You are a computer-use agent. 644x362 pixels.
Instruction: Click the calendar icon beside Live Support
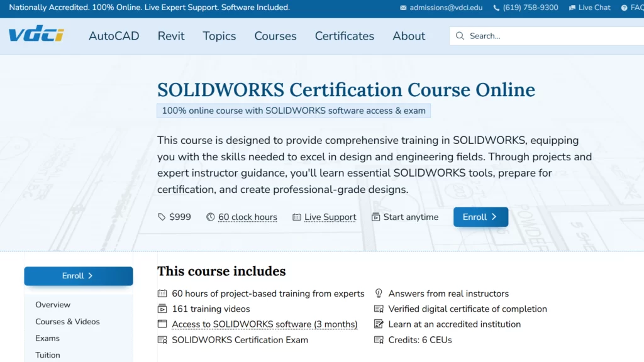pyautogui.click(x=297, y=217)
